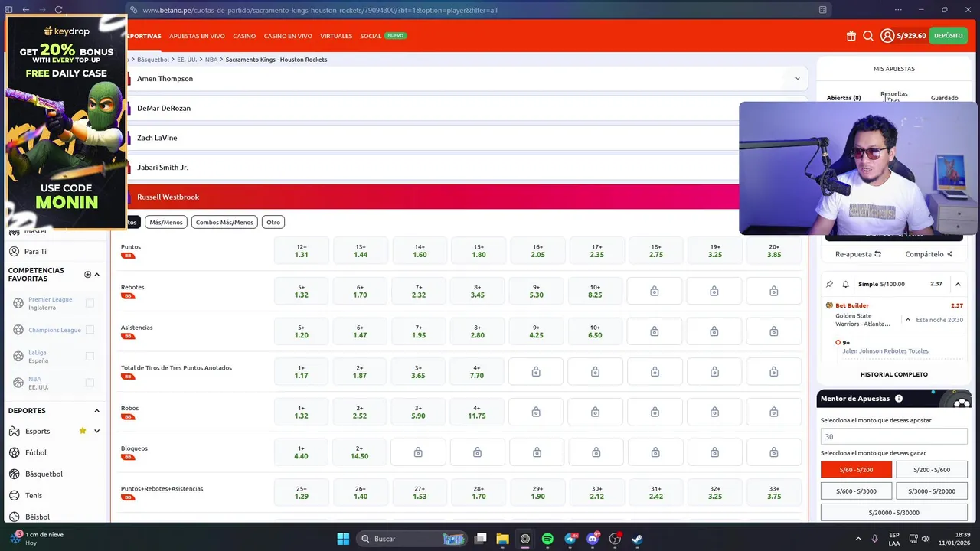This screenshot has width=980, height=551.
Task: Open the Virtuales menu item
Action: (336, 36)
